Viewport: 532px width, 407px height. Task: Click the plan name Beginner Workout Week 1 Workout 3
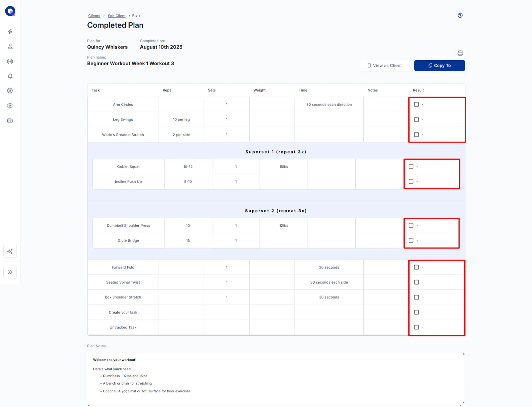[131, 64]
